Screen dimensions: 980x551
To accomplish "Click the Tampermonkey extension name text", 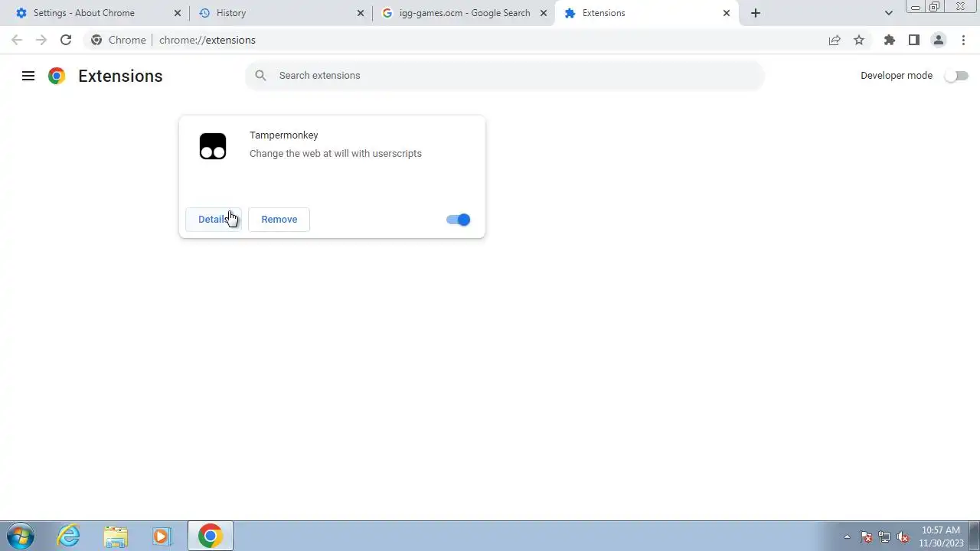I will [x=284, y=135].
